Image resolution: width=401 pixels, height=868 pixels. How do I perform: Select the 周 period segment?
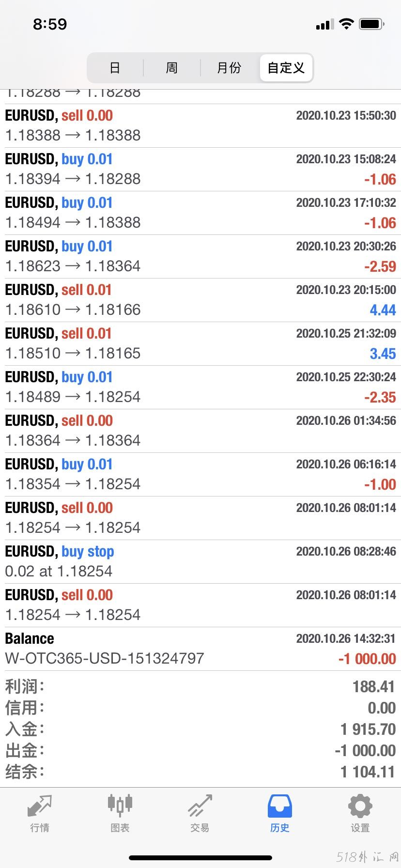tap(172, 68)
